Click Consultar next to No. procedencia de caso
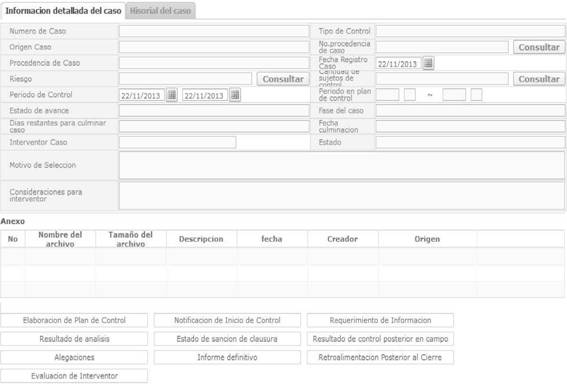The height and width of the screenshot is (386, 567). coord(539,47)
